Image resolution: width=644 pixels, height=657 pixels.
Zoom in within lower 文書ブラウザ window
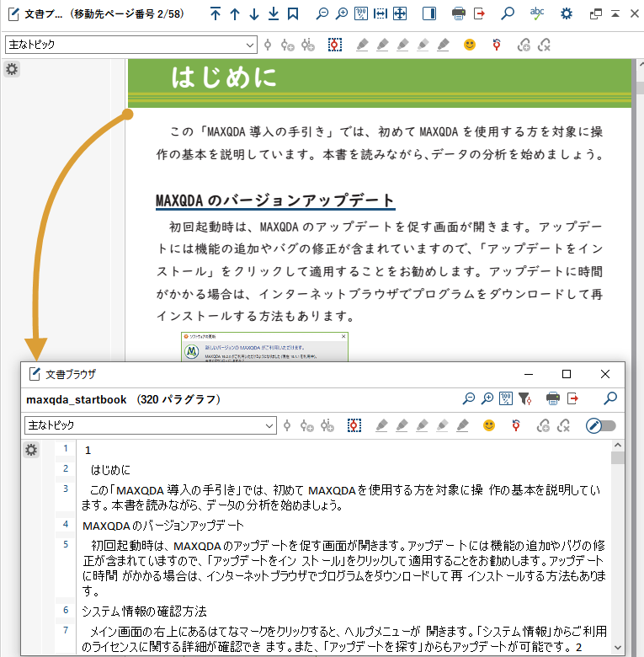(487, 398)
